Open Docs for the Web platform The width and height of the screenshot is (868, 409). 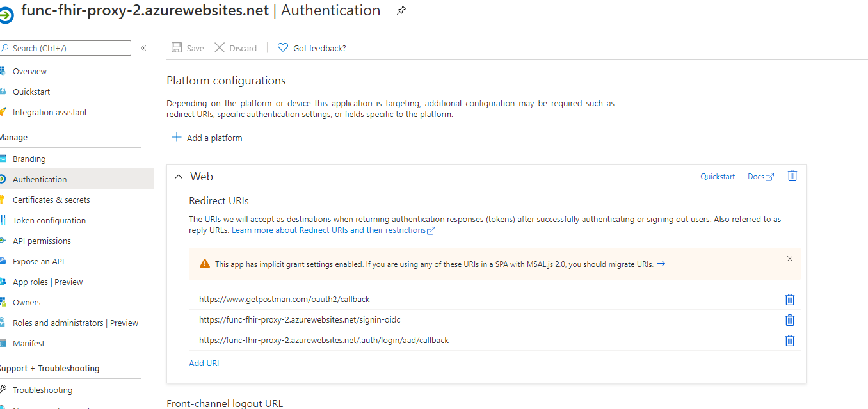pos(759,176)
